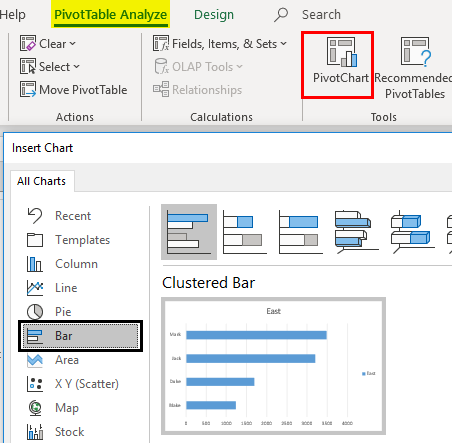Click the Fields, Items, & Sets fx icon
This screenshot has width=452, height=443.
(x=161, y=43)
